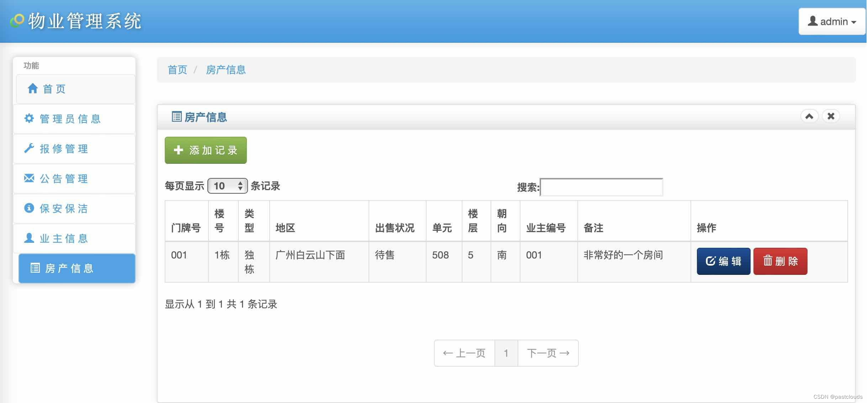Viewport: 868px width, 403px height.
Task: Click the wrench icon for 报修管理
Action: (29, 148)
